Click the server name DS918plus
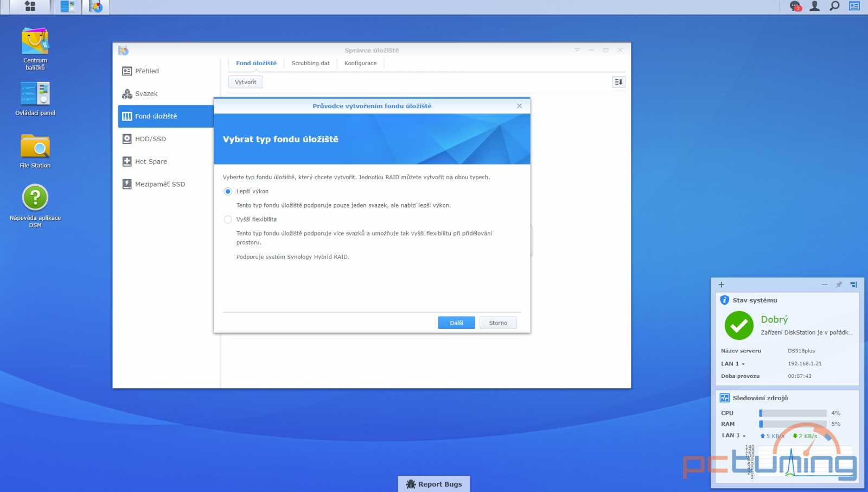The width and height of the screenshot is (868, 492). [x=801, y=351]
